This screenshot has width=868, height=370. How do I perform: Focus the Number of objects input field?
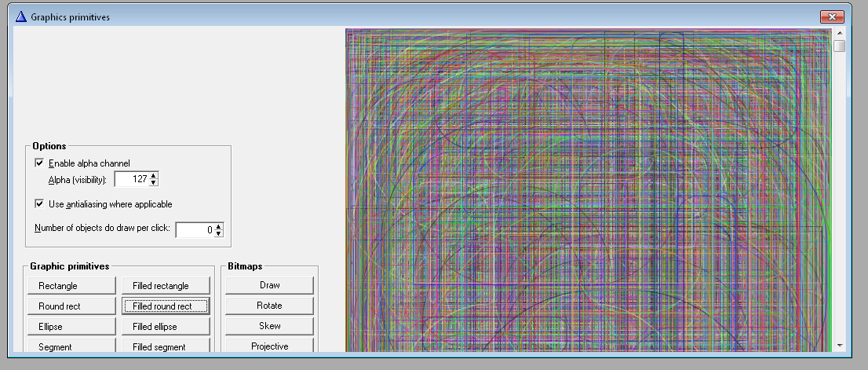[194, 229]
